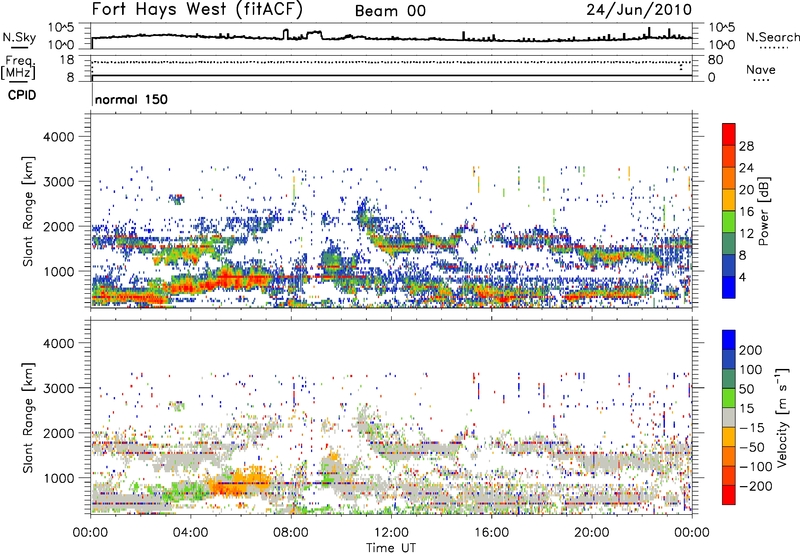Select the 'CPID' row label

pos(22,95)
